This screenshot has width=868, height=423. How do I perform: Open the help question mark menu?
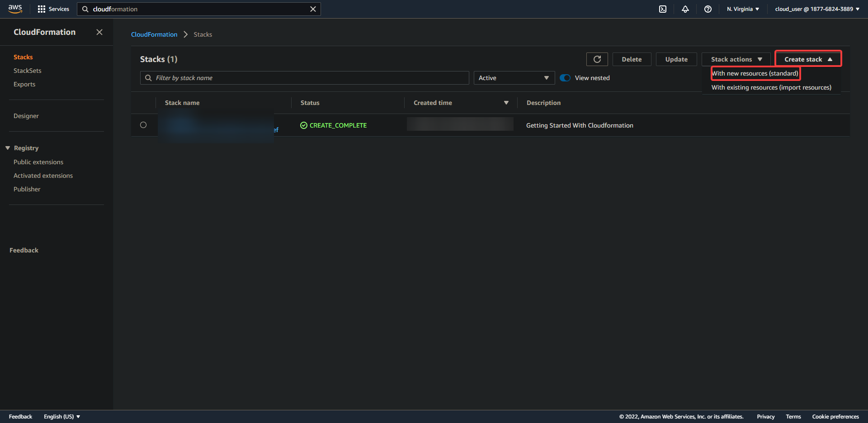click(708, 9)
